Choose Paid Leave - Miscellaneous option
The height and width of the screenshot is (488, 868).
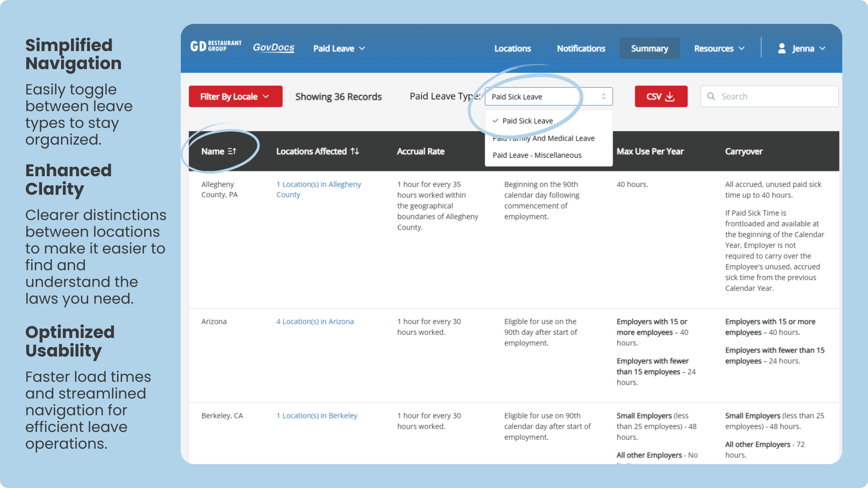tap(537, 155)
